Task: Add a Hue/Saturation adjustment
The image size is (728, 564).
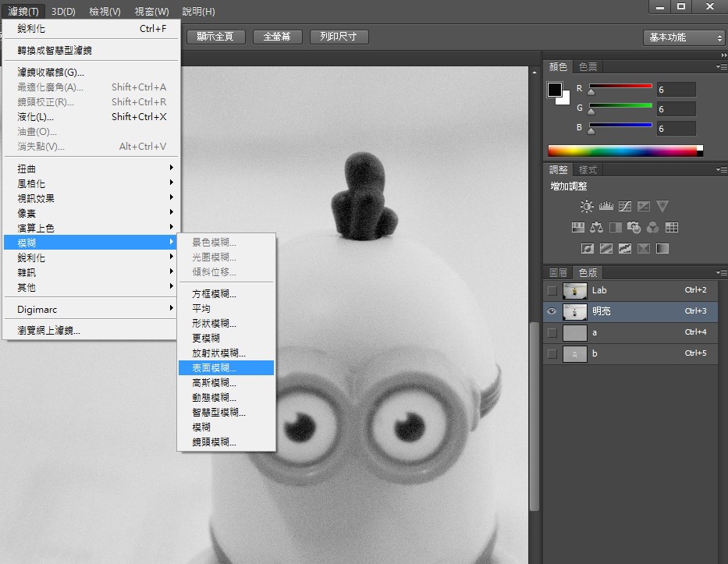Action: click(x=578, y=228)
